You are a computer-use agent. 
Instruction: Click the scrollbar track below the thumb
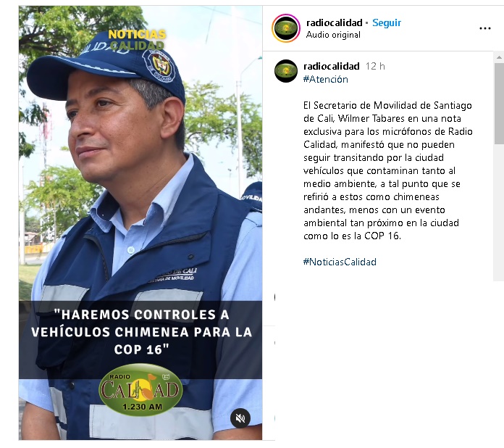click(498, 212)
